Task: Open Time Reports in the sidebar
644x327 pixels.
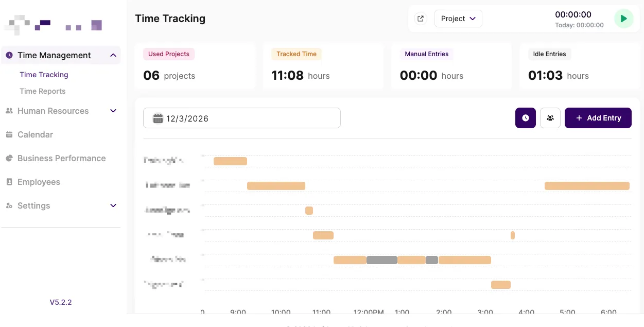Action: point(42,91)
